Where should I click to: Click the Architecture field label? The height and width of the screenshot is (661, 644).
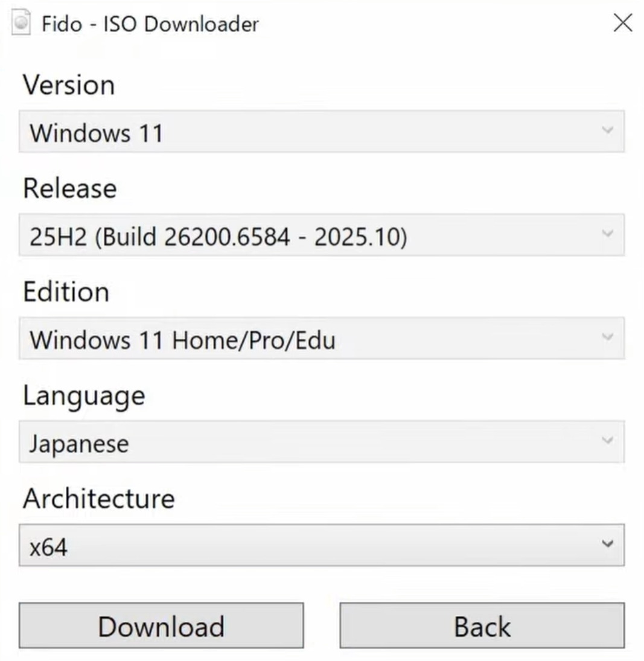tap(99, 499)
